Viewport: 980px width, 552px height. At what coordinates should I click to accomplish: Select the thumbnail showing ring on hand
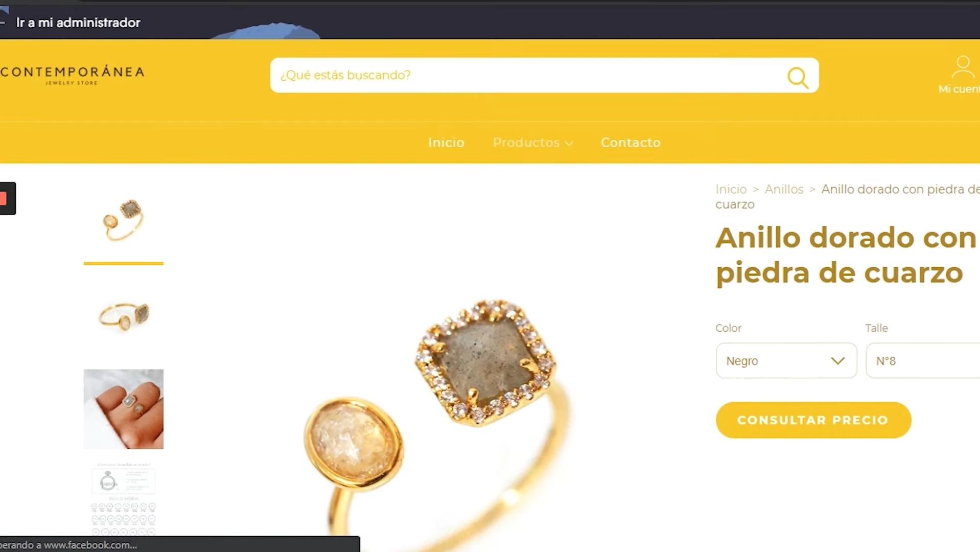(x=124, y=409)
